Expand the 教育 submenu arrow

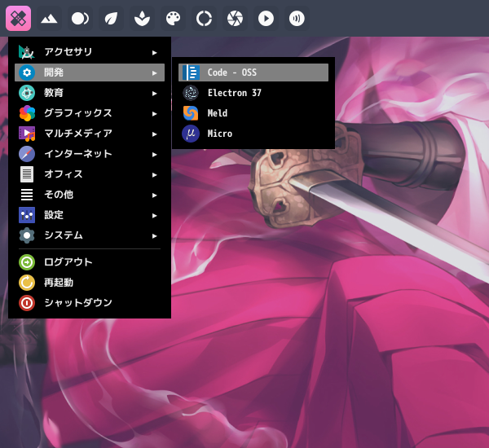click(154, 94)
